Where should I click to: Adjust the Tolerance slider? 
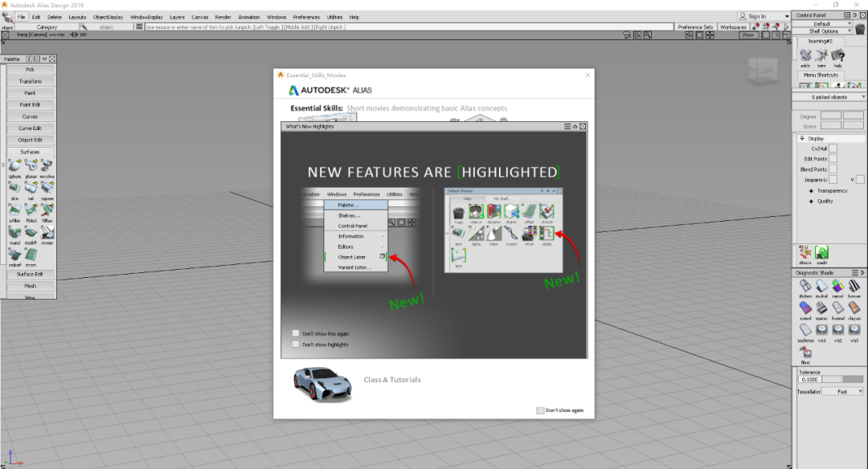842,379
